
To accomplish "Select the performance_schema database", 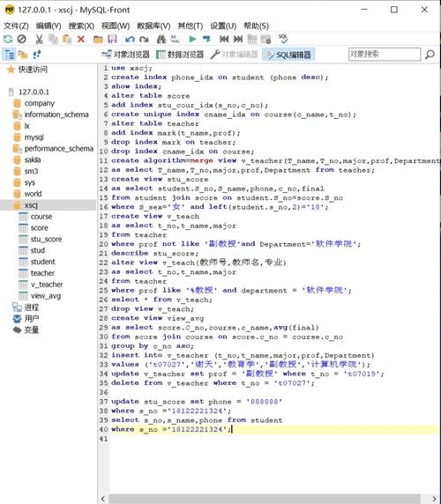I will 59,149.
